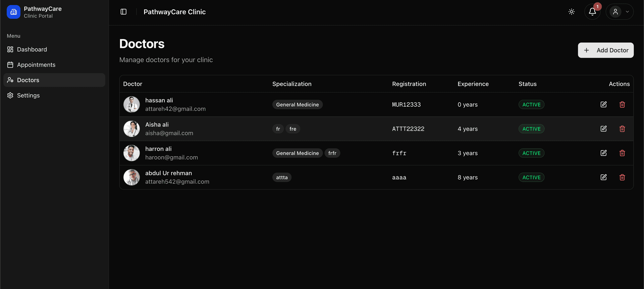This screenshot has height=289, width=644.
Task: Click the 'fre' specialization tag
Action: point(293,129)
